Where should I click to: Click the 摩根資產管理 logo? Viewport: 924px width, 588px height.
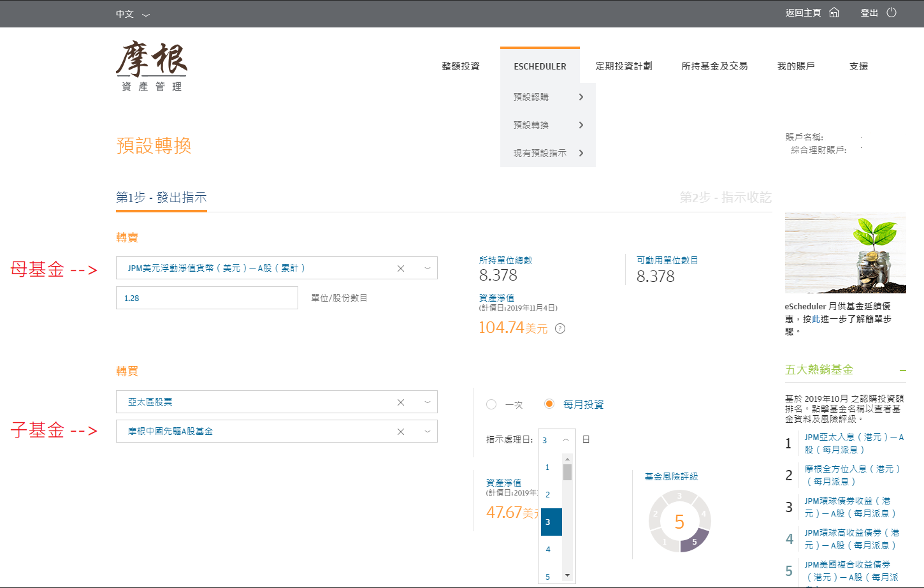[x=152, y=66]
